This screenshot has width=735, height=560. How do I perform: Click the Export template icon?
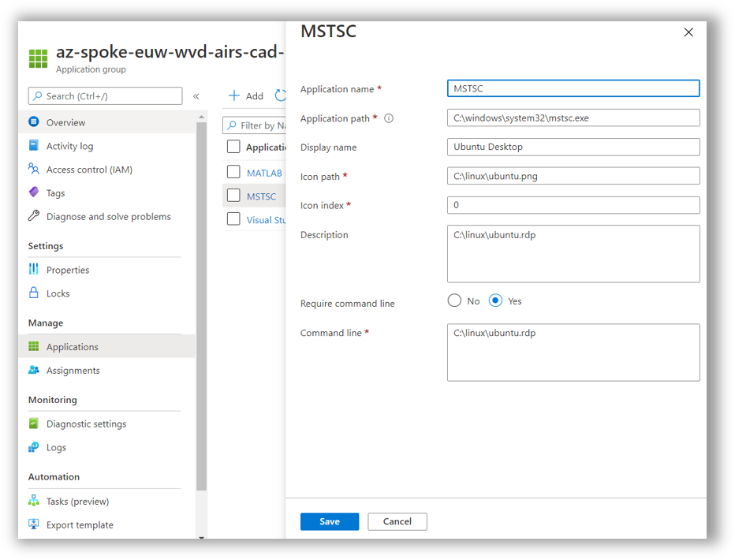[x=34, y=525]
